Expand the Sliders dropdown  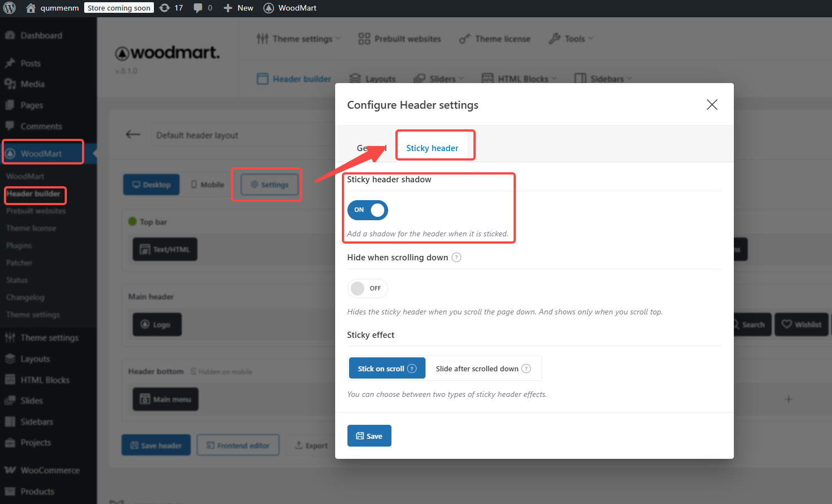click(x=439, y=79)
